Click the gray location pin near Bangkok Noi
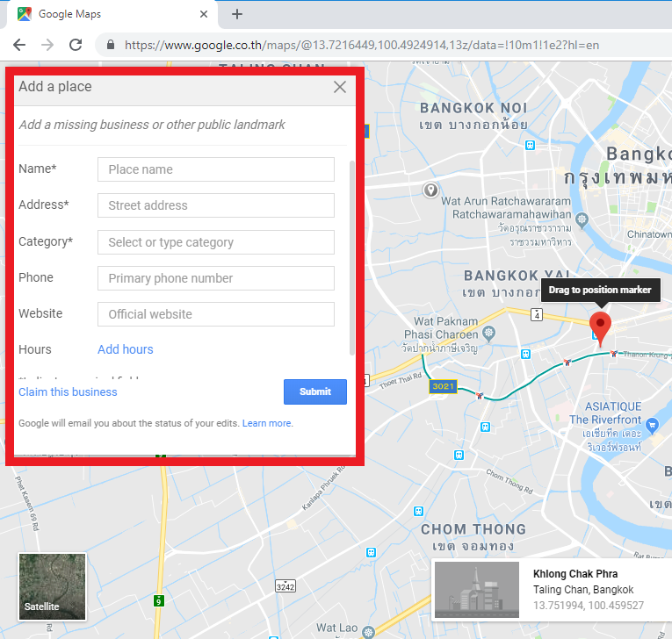Screen dimensions: 672x639 click(430, 190)
